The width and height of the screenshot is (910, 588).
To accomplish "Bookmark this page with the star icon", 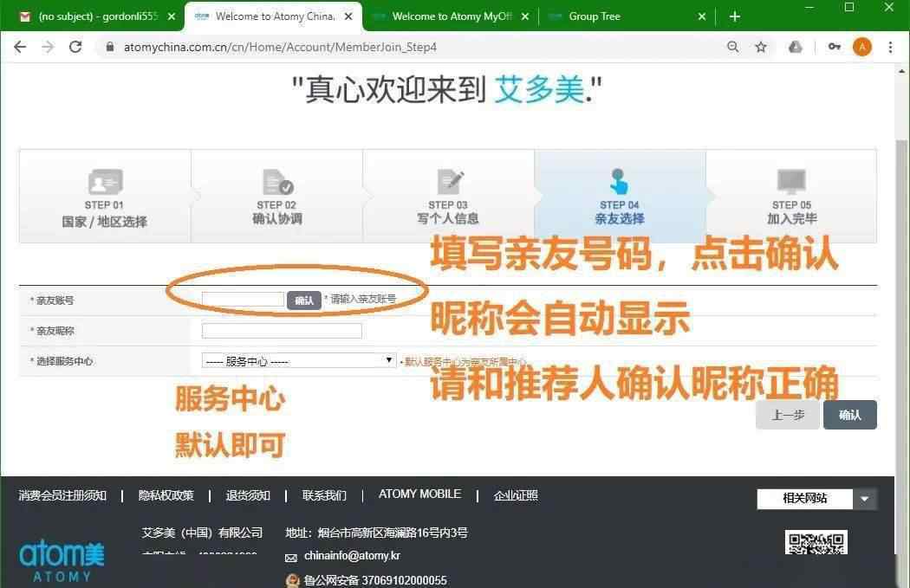I will (x=761, y=47).
